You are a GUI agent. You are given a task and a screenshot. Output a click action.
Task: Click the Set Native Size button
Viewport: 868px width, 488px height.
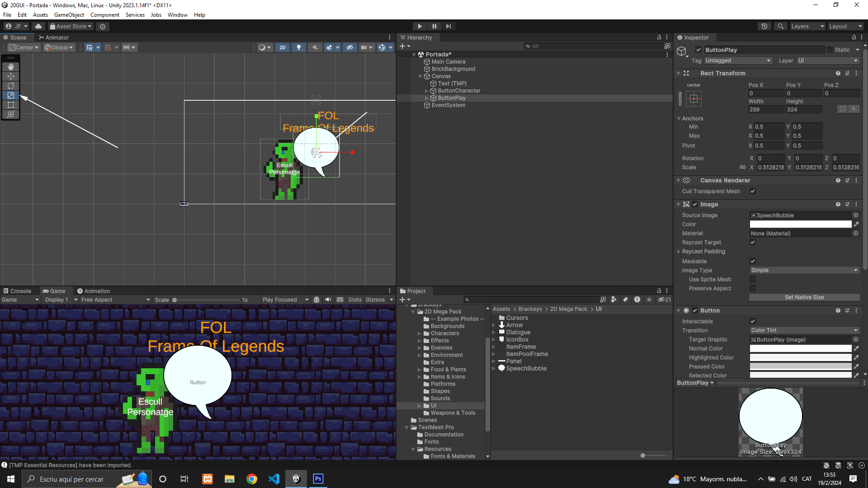pyautogui.click(x=804, y=297)
